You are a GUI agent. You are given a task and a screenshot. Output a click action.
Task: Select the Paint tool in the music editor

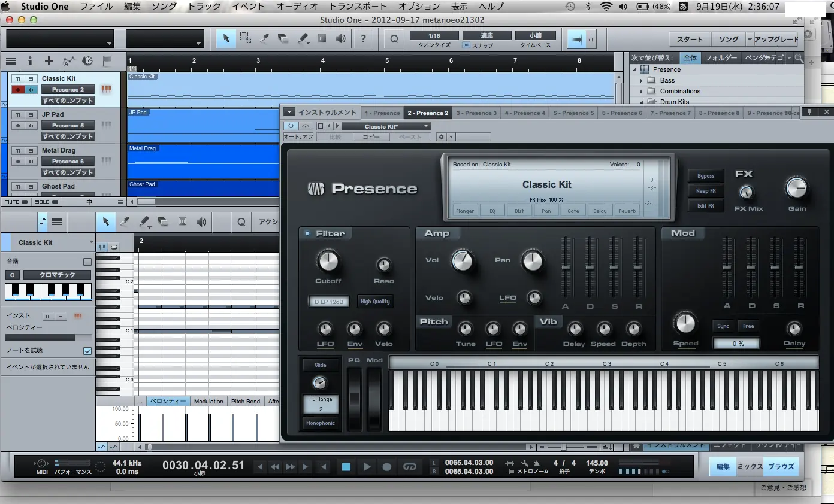click(144, 222)
